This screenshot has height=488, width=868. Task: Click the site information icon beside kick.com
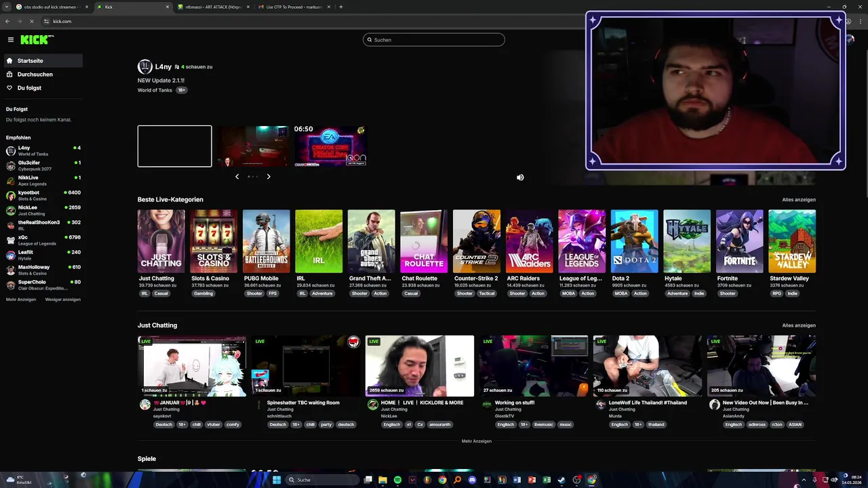coord(47,22)
